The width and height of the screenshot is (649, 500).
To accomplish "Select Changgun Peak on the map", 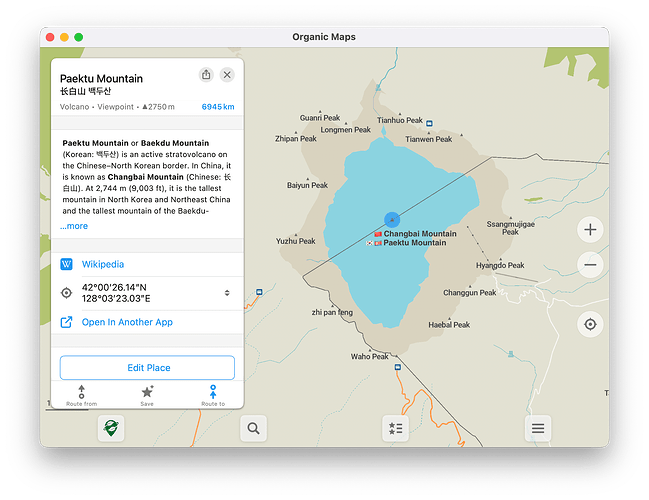I will [470, 293].
